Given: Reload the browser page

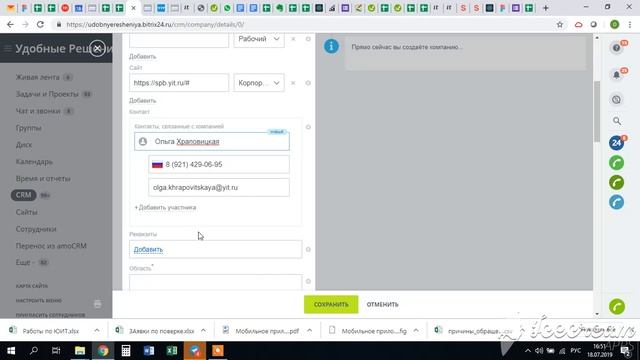Looking at the screenshot, I should click(40, 24).
